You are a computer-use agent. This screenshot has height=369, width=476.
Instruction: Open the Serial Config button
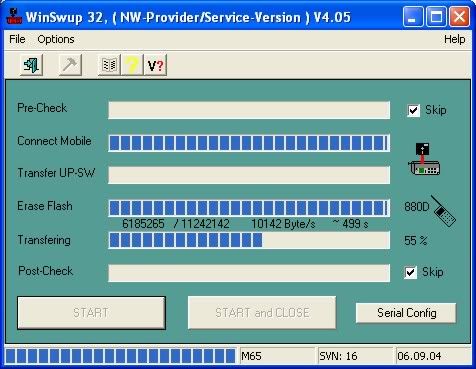406,313
